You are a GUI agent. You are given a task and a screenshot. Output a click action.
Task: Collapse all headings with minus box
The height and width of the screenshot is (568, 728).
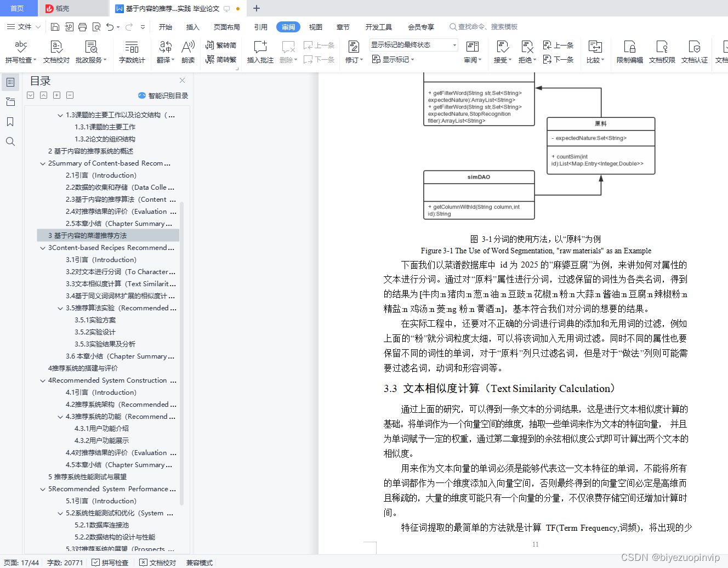[x=70, y=95]
